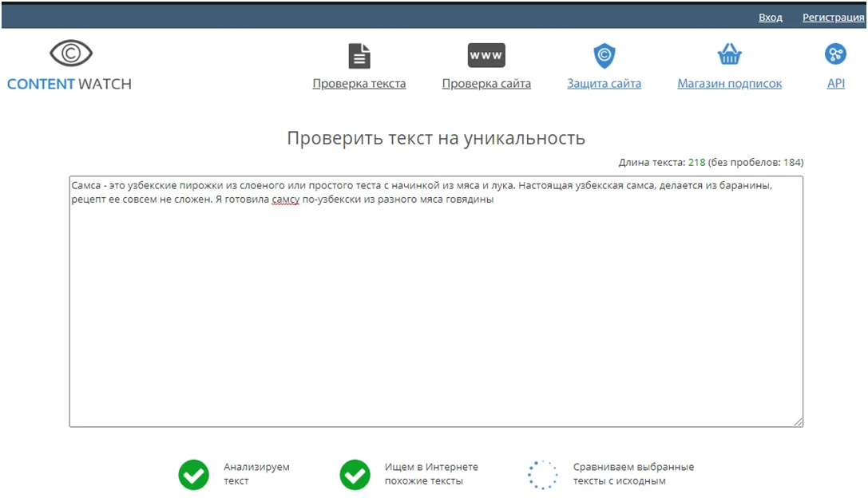Click the ContentWatch eye logo
This screenshot has width=868, height=498.
[x=69, y=53]
